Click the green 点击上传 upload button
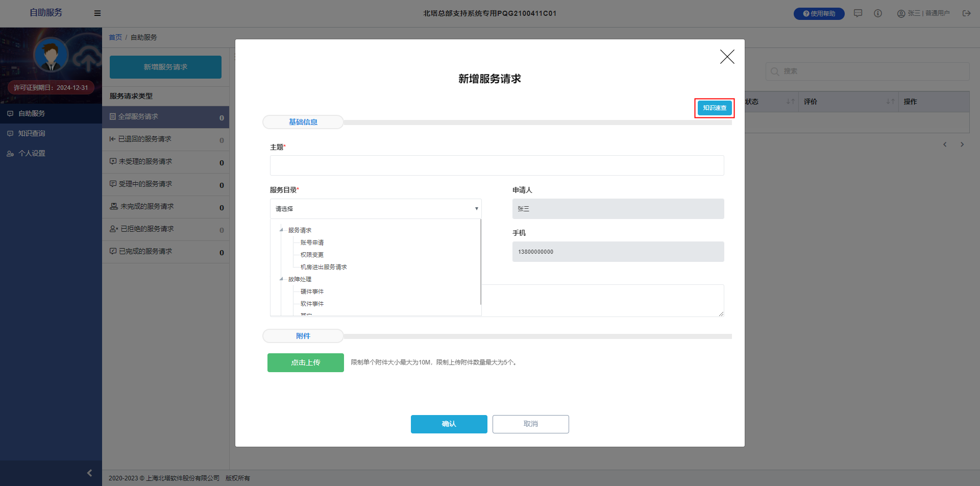Image resolution: width=980 pixels, height=486 pixels. [305, 362]
